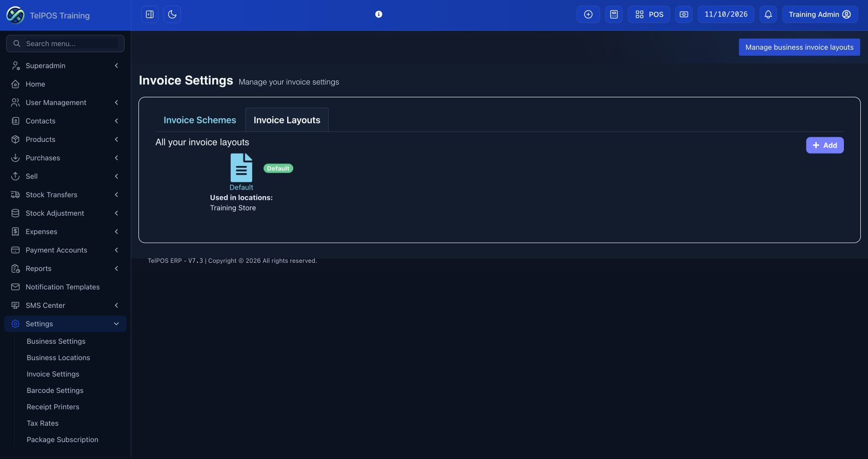
Task: Open Barcode Settings submenu item
Action: point(55,390)
